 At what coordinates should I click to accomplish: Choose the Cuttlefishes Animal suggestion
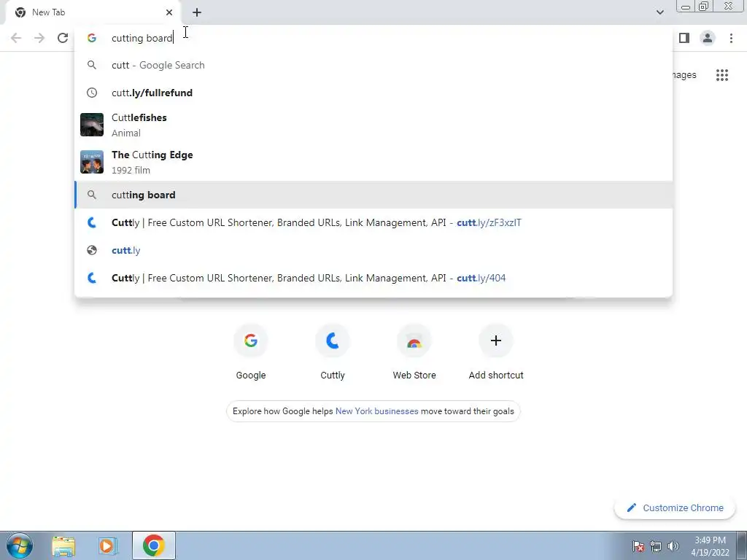(373, 125)
